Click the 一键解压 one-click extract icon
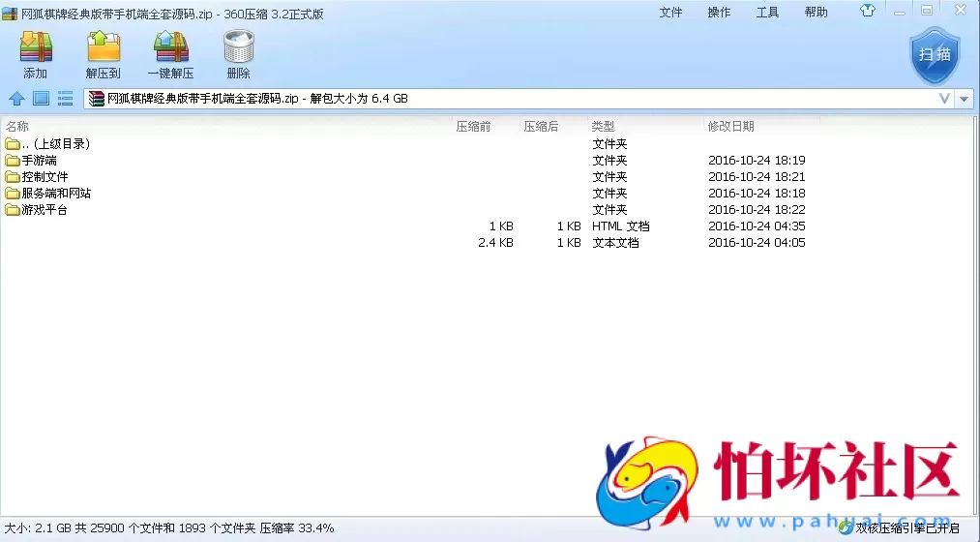The width and height of the screenshot is (980, 542). point(170,46)
